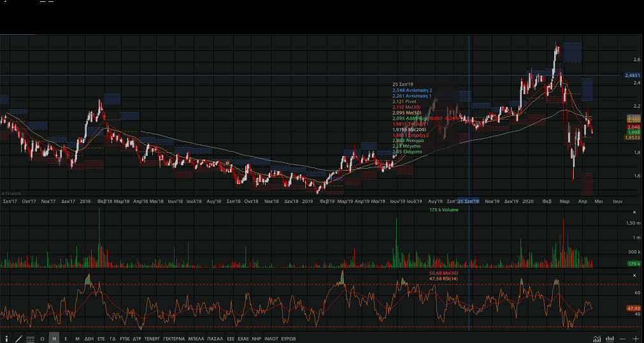Zoom in with the plus icon
Viewport: 644px width, 343px height.
(x=635, y=339)
